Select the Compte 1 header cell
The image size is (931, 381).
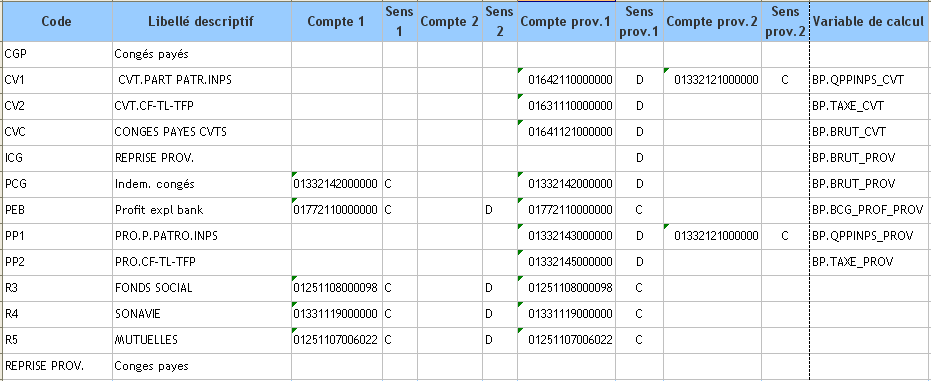(x=336, y=22)
